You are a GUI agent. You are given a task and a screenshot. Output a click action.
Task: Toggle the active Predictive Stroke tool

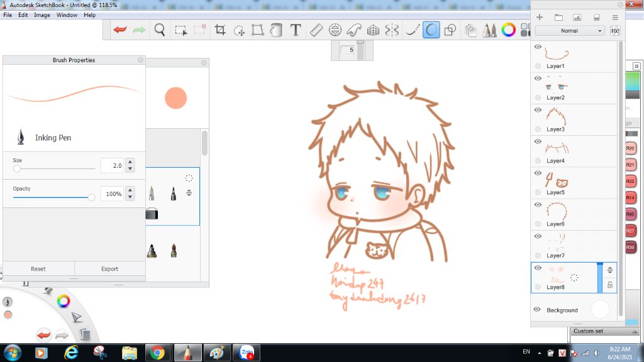[x=431, y=30]
